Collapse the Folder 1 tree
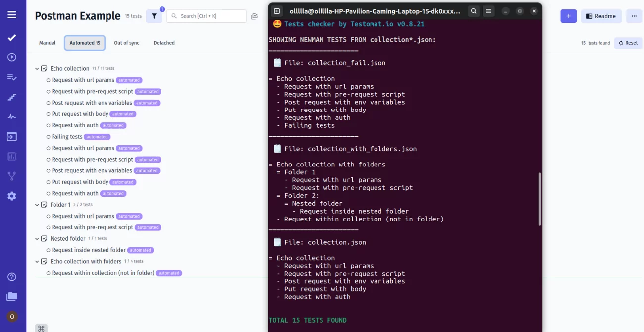 pyautogui.click(x=36, y=204)
